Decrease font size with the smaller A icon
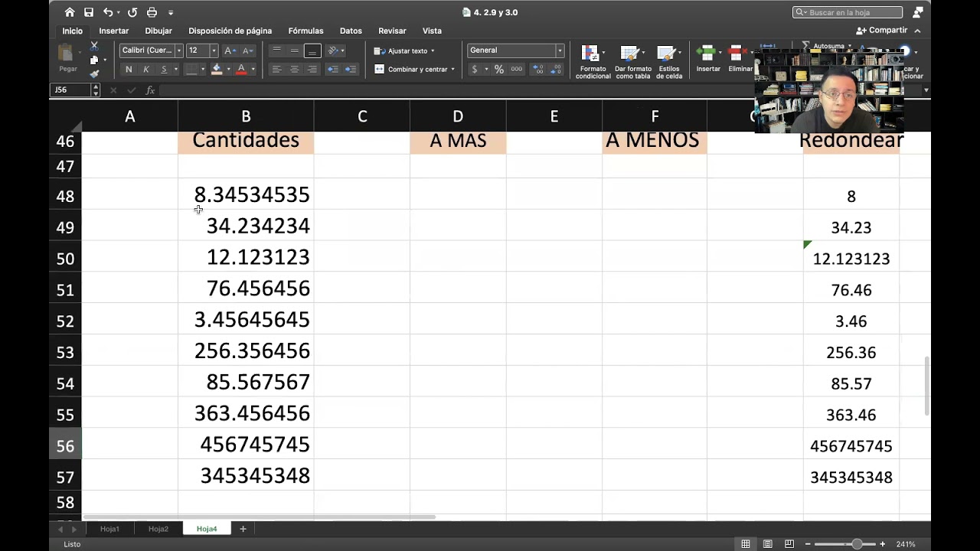This screenshot has height=551, width=980. (x=247, y=51)
